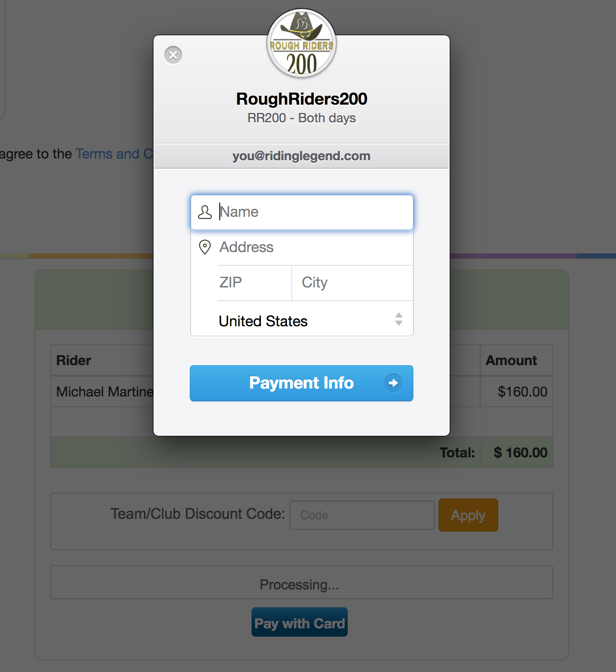The width and height of the screenshot is (616, 672).
Task: Click into the Address field
Action: pyautogui.click(x=313, y=247)
